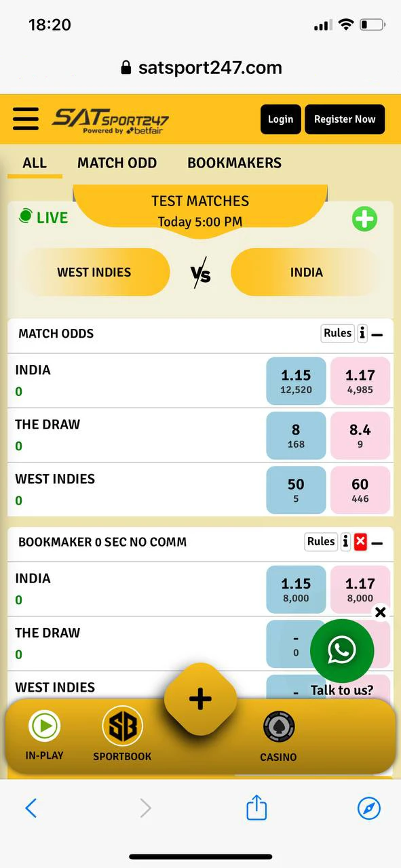Select the SPORTBOOK icon
Screen dimensions: 401x868
[122, 726]
